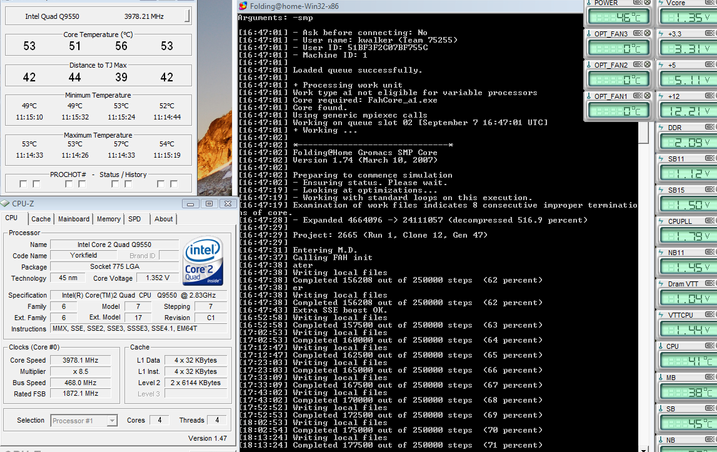Tick the first PROCHOT checkbox of second core
Image resolution: width=717 pixels, height=452 pixels.
click(69, 184)
